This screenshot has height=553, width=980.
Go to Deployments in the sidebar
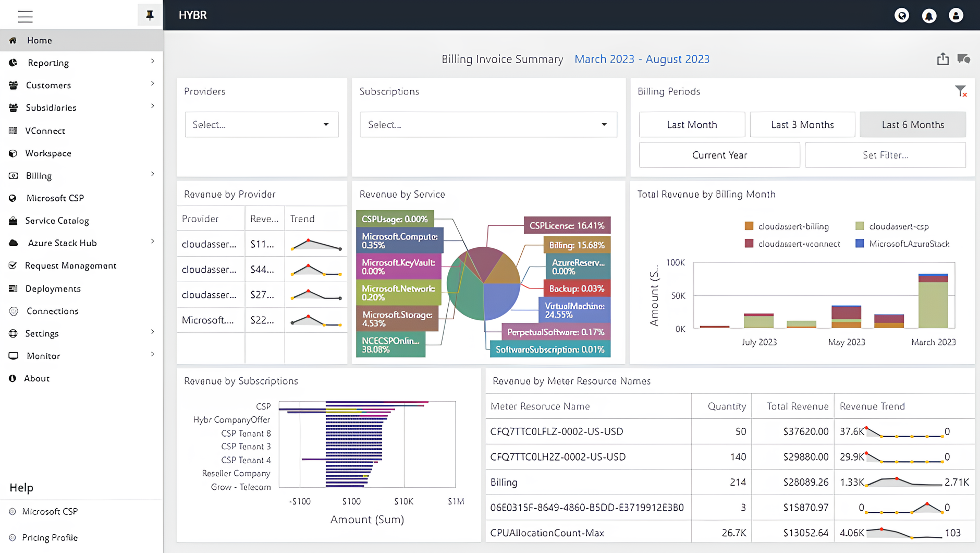(53, 288)
